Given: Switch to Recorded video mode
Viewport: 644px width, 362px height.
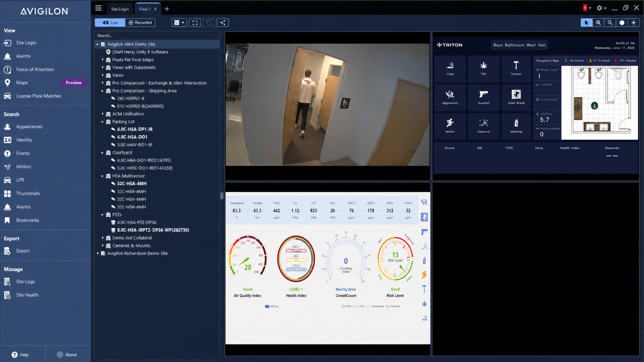Looking at the screenshot, I should click(140, 23).
